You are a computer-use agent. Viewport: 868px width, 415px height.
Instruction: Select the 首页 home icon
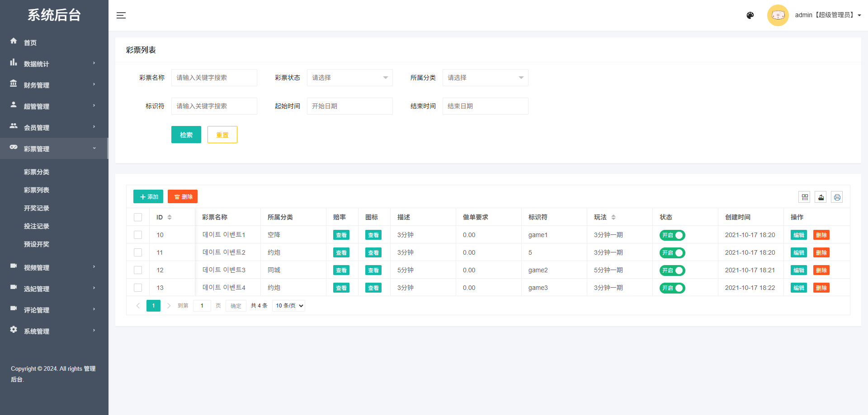pos(14,42)
